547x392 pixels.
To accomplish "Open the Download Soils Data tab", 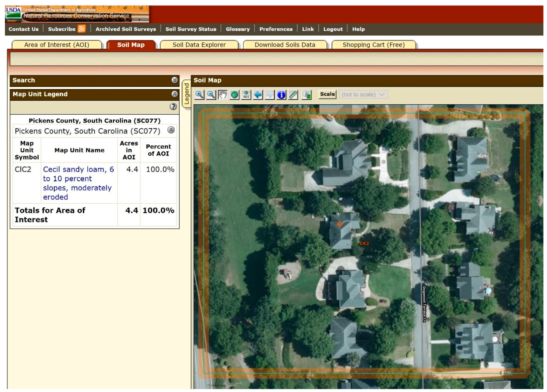I will click(x=285, y=45).
